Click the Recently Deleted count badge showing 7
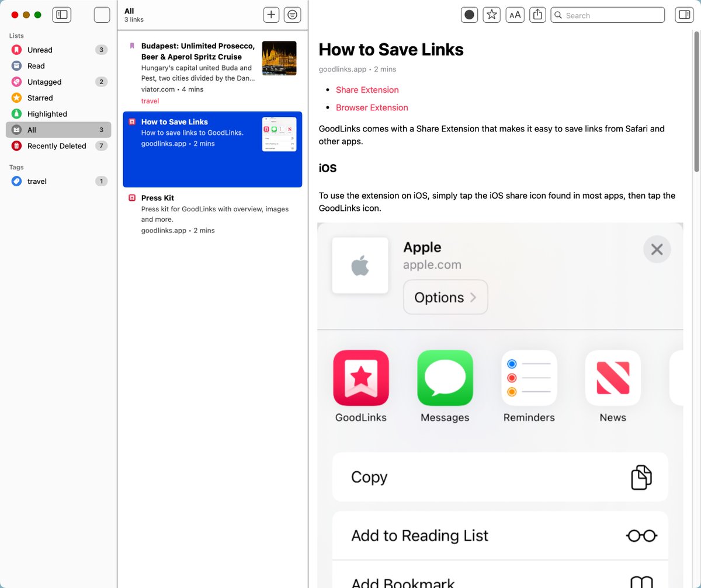 [101, 146]
